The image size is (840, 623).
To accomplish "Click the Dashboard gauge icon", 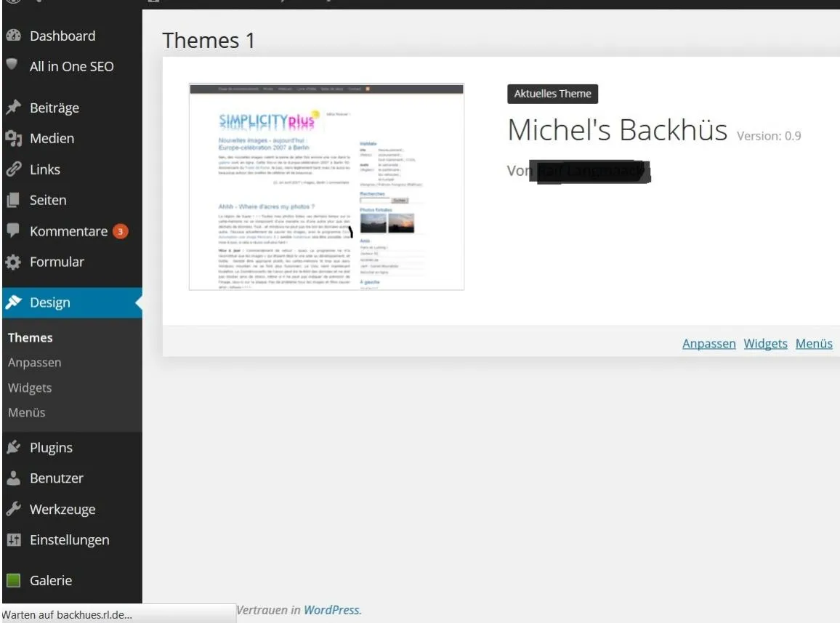I will [x=13, y=36].
